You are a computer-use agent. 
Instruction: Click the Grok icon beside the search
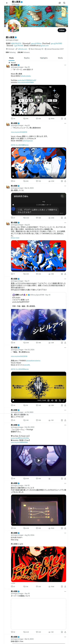60,3
